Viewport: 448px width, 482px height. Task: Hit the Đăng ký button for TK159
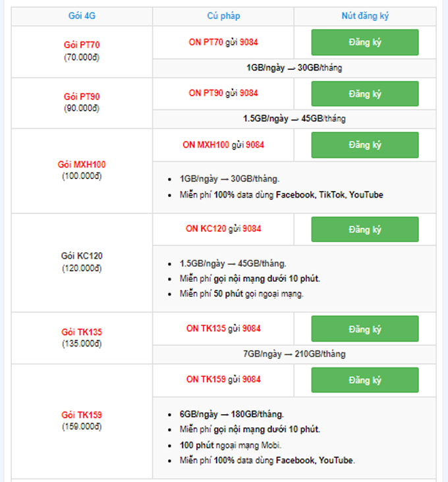point(364,380)
